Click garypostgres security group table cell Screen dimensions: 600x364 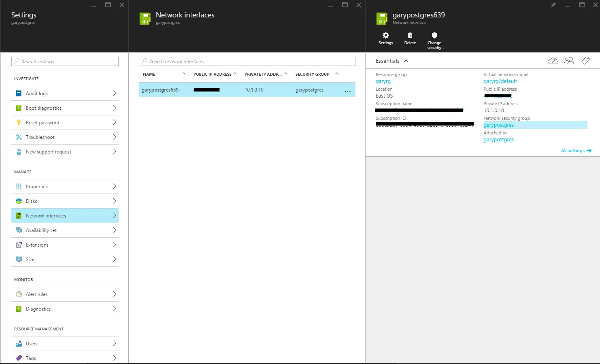tap(309, 90)
